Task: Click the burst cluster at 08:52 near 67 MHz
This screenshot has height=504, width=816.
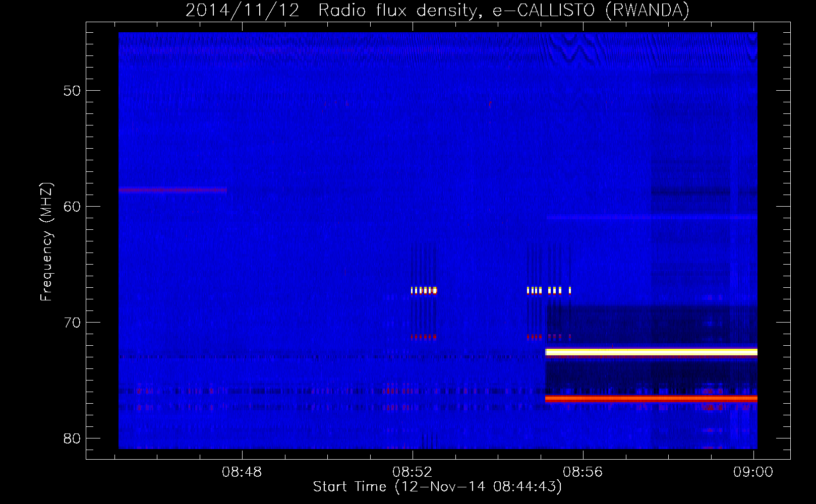Action: [x=424, y=290]
